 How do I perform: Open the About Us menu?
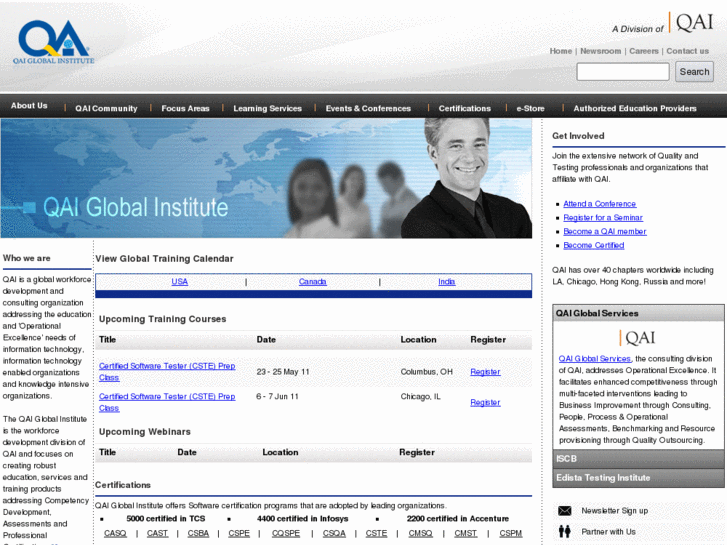tap(29, 106)
